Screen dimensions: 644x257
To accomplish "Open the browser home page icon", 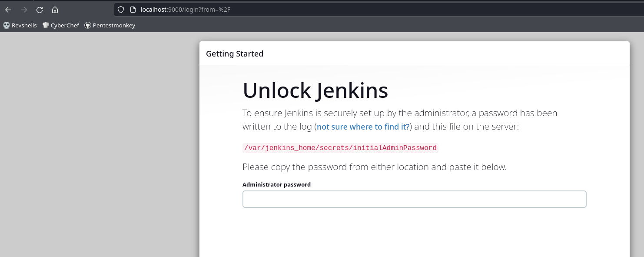I will point(55,10).
